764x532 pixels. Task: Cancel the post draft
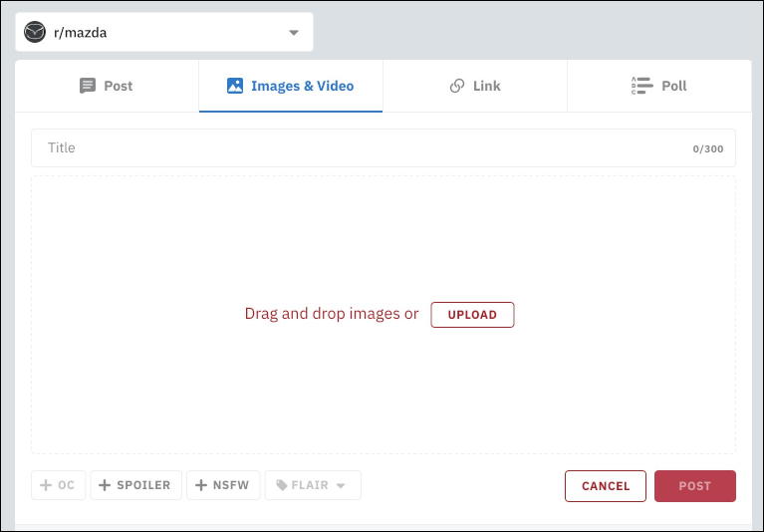[605, 486]
